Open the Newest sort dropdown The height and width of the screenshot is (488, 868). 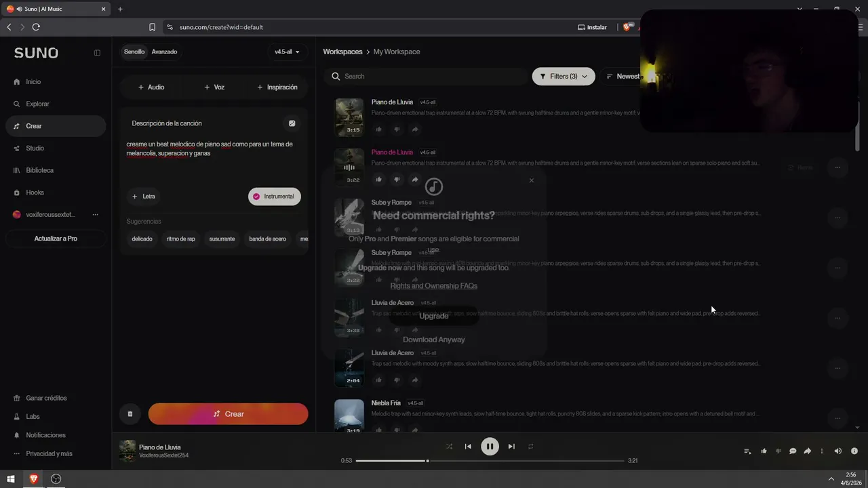(x=623, y=77)
